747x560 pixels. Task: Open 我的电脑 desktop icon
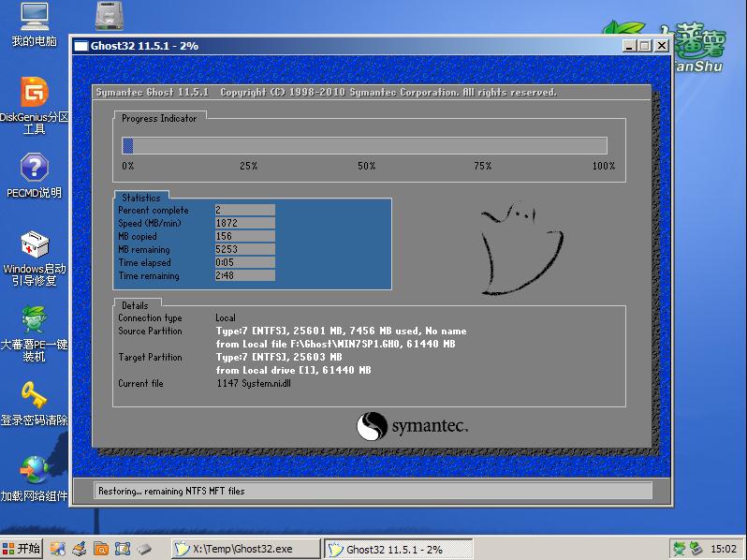point(35,17)
